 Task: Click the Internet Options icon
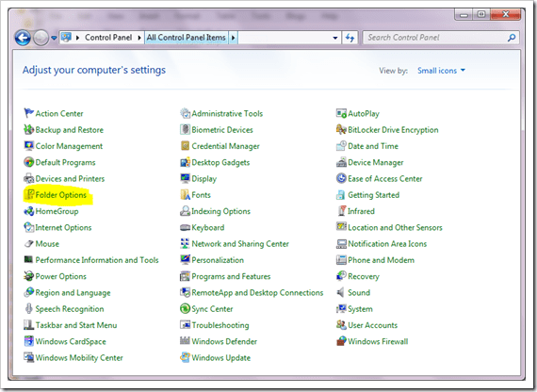coord(29,227)
